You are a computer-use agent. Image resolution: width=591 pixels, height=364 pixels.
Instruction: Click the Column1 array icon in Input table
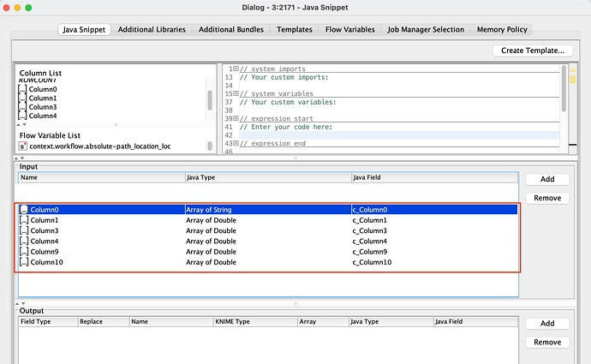[x=24, y=220]
